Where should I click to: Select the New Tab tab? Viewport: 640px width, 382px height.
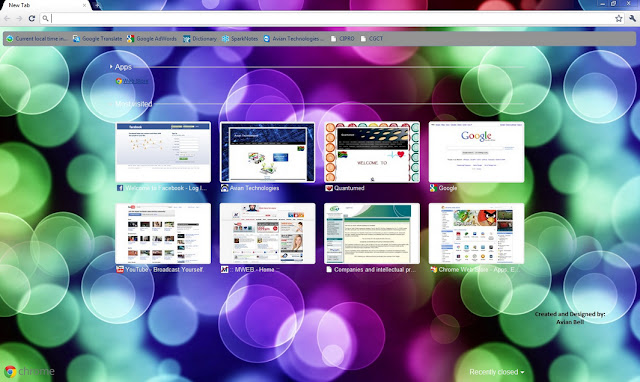45,5
